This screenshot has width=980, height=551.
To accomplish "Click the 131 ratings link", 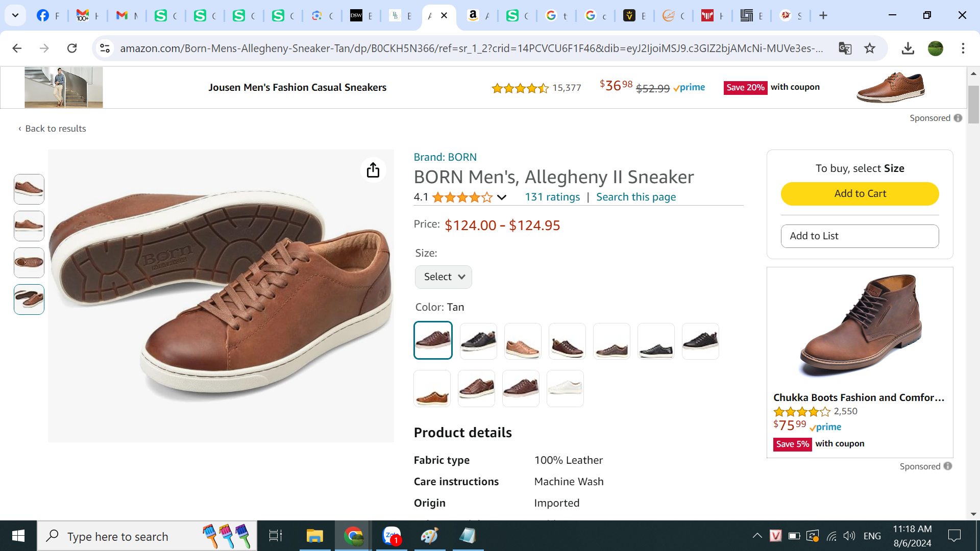I will click(552, 197).
